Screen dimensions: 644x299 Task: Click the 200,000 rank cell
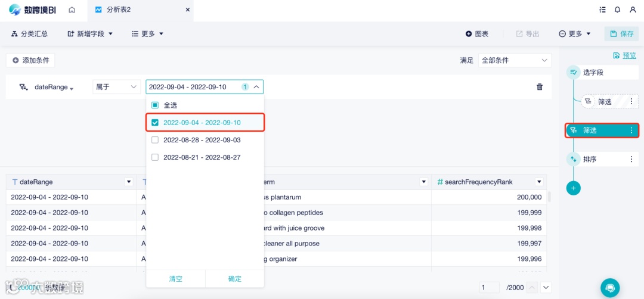(x=489, y=197)
